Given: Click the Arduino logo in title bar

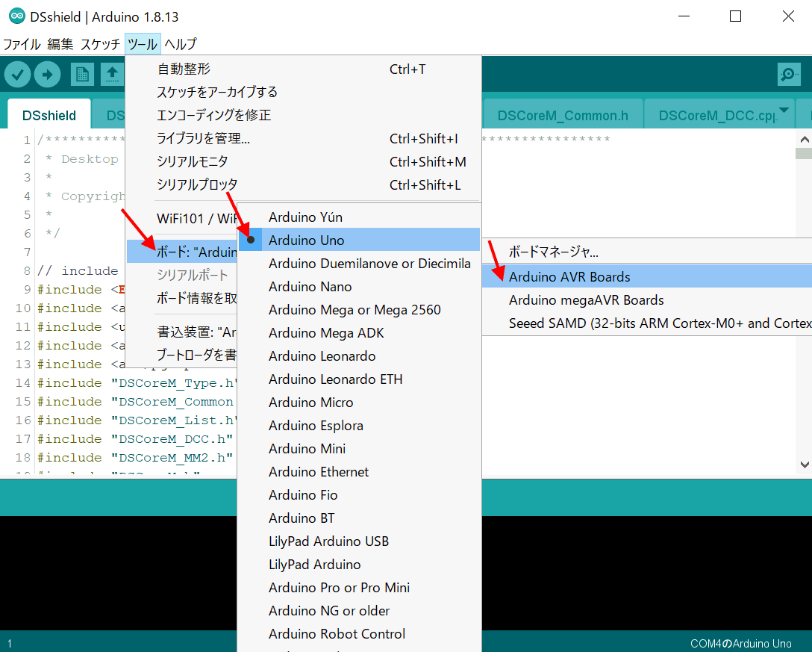Looking at the screenshot, I should point(17,16).
